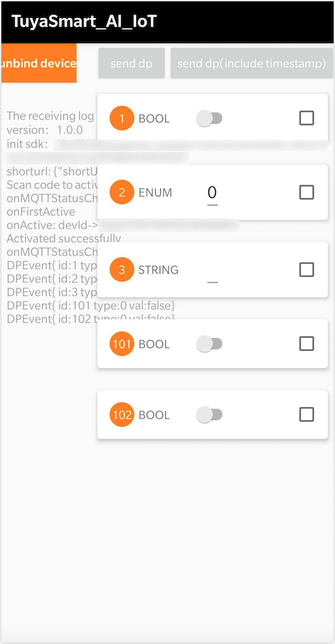Toggle the BOOL switch for DP 1

point(209,119)
